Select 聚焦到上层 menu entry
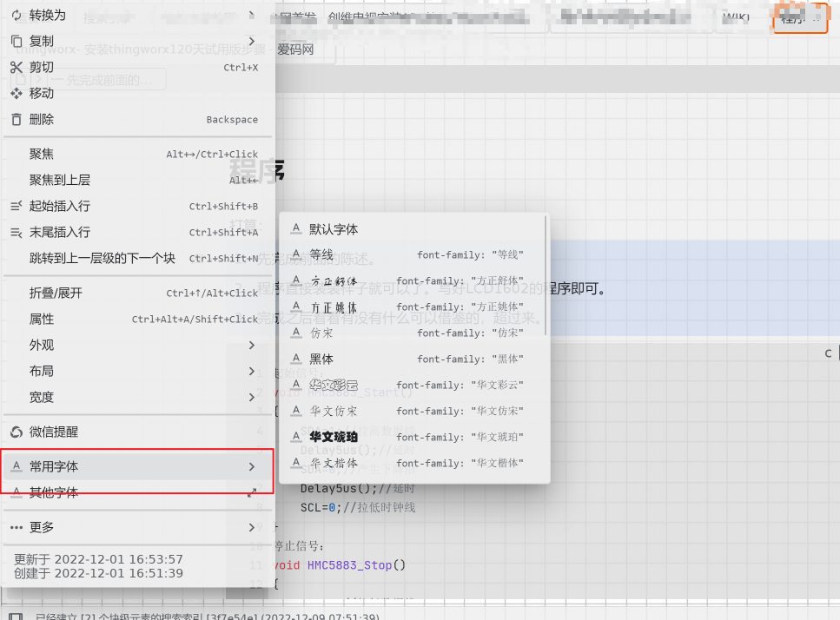 (138, 180)
